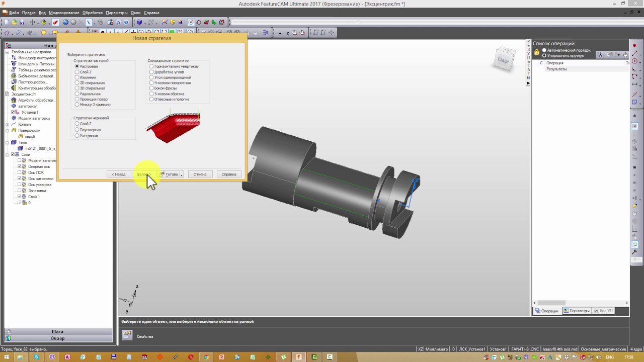Open the Параметры menu
644x362 pixels.
tap(117, 13)
